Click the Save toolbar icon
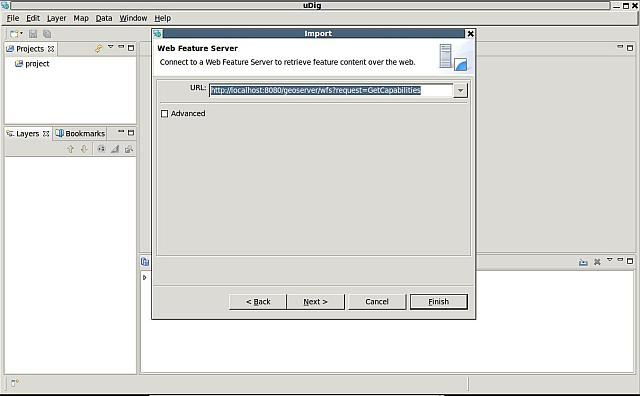The width and height of the screenshot is (640, 396). click(33, 34)
